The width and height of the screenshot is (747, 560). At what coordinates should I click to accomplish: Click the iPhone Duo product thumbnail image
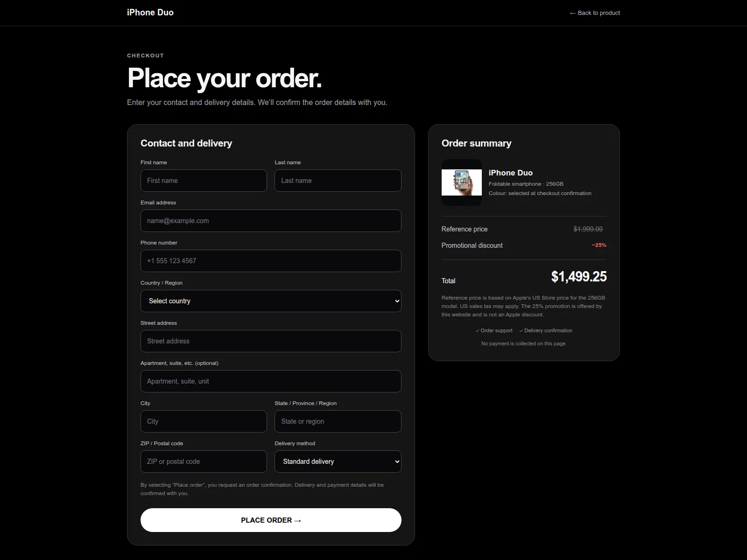point(462,182)
